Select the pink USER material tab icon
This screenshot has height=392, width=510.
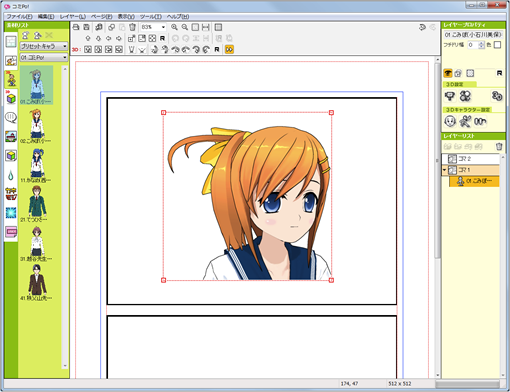tap(11, 232)
